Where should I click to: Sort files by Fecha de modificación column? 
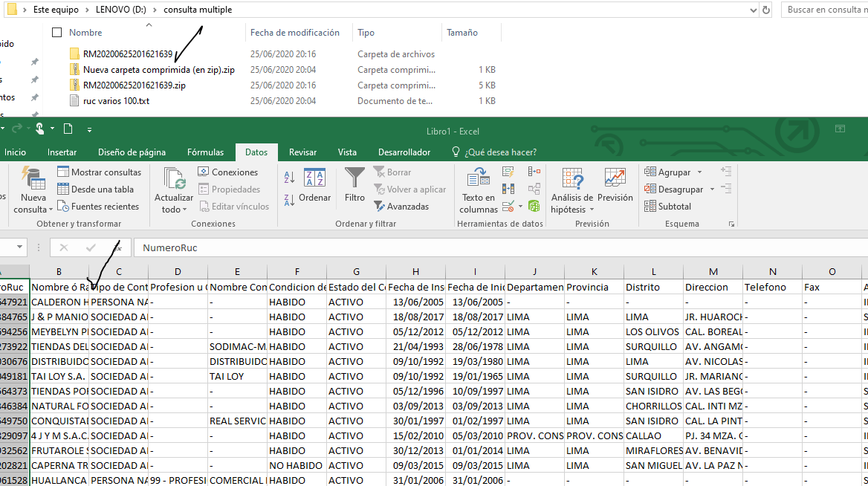pos(294,33)
